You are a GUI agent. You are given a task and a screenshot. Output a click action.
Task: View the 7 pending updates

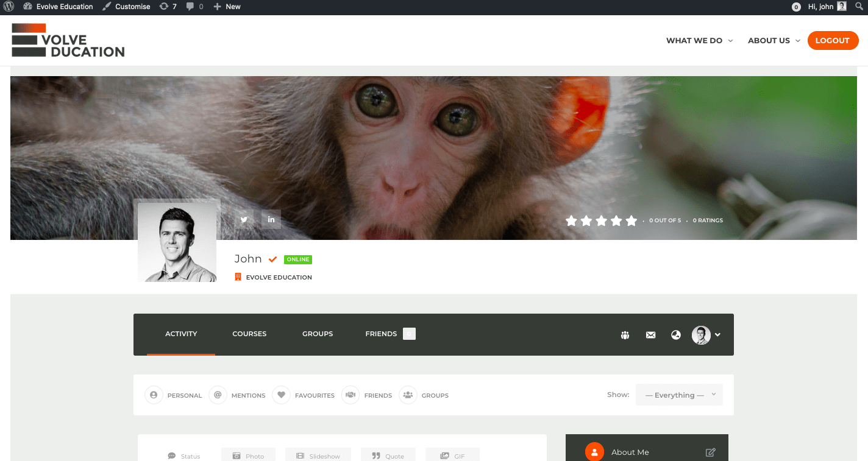pos(168,7)
